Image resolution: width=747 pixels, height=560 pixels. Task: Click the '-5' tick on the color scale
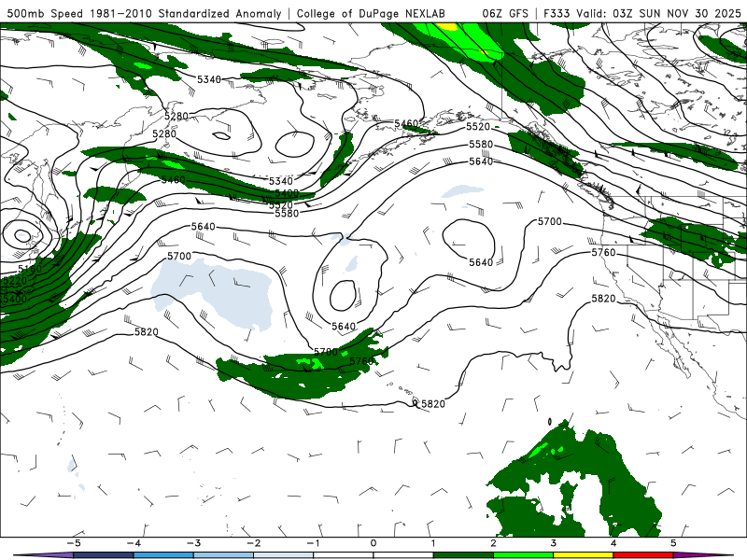(x=74, y=543)
